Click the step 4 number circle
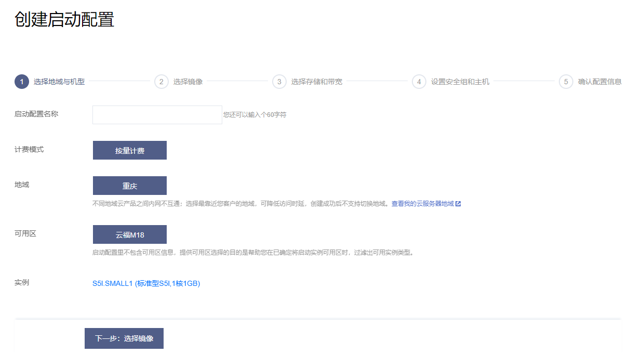This screenshot has width=644, height=354. (419, 82)
